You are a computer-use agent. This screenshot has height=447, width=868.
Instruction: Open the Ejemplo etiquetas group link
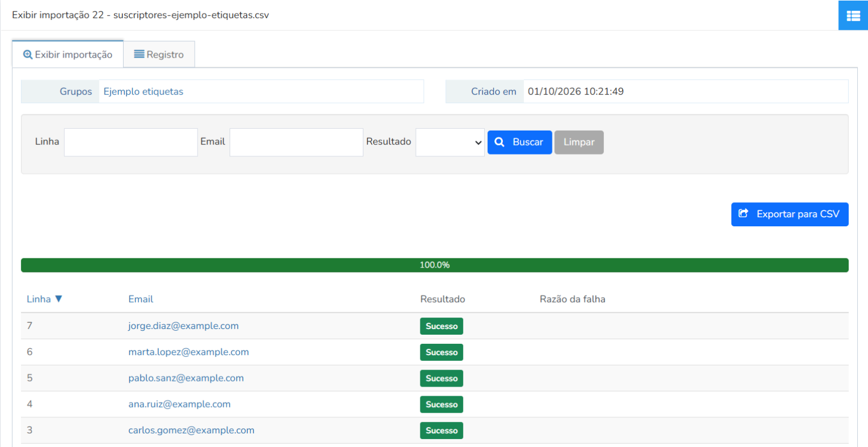(144, 91)
